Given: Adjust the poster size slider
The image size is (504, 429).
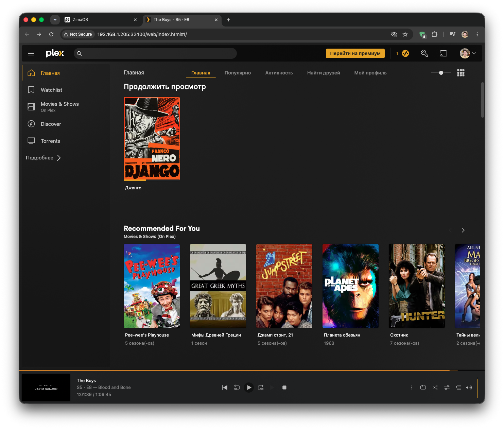Looking at the screenshot, I should point(441,73).
